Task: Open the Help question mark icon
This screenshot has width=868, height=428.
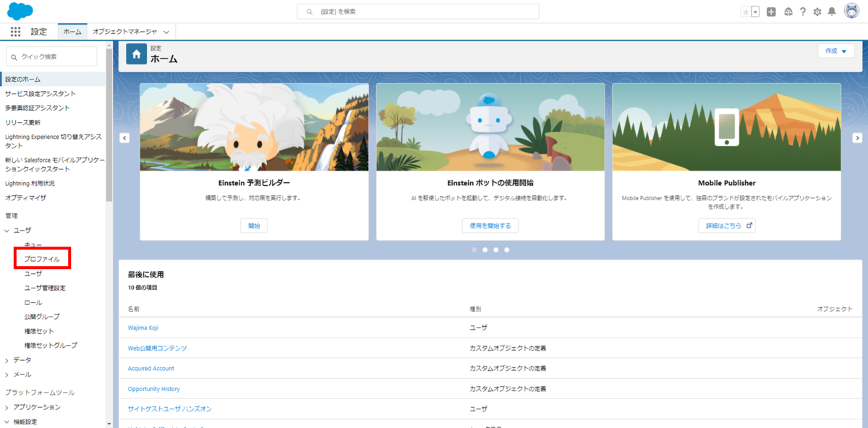Action: (803, 12)
